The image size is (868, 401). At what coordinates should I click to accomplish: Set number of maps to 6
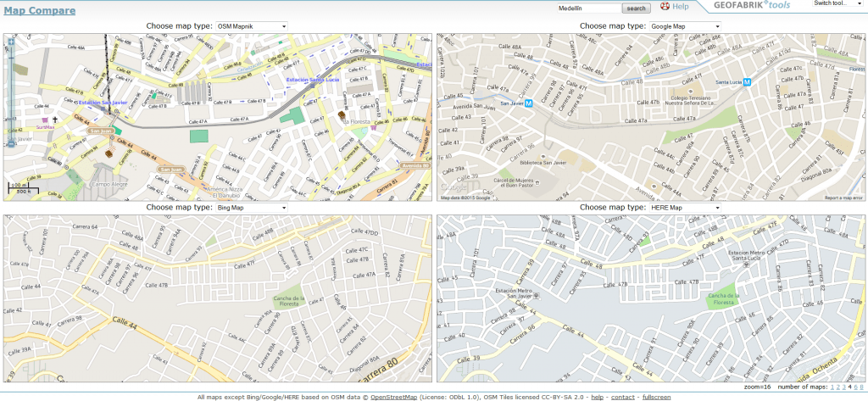[856, 387]
